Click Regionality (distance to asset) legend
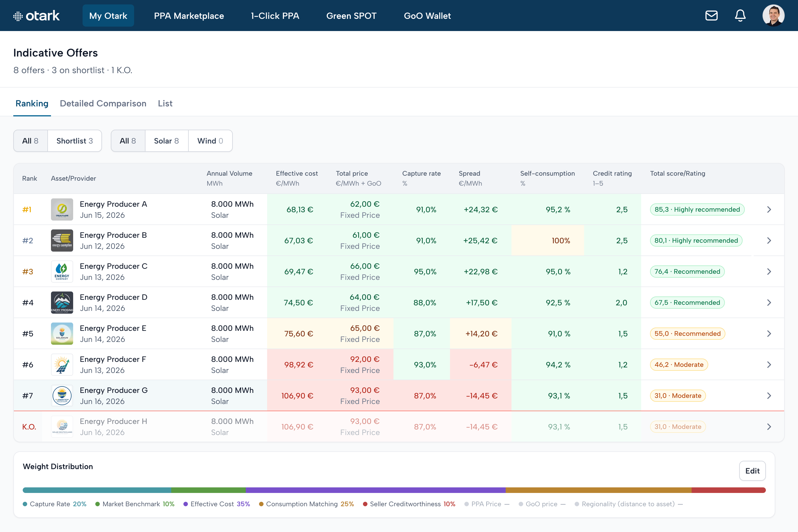 629,504
